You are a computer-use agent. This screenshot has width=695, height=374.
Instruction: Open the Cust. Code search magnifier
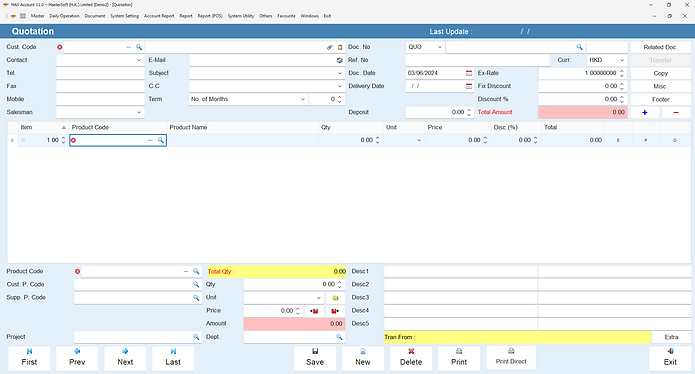point(139,47)
